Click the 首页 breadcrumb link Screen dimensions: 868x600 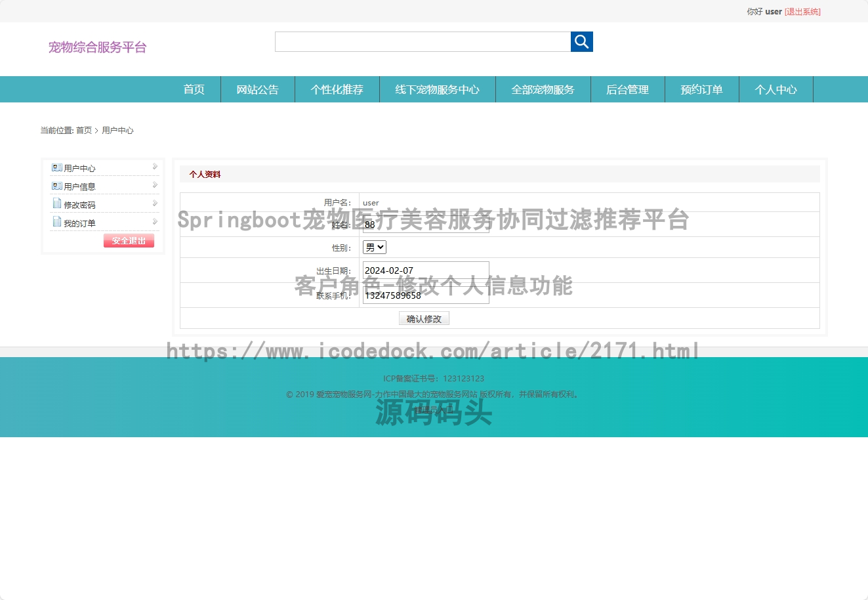[x=84, y=131]
